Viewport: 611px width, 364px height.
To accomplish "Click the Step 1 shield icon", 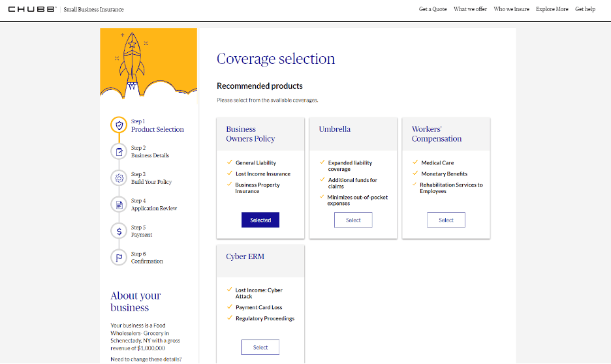I will 119,125.
